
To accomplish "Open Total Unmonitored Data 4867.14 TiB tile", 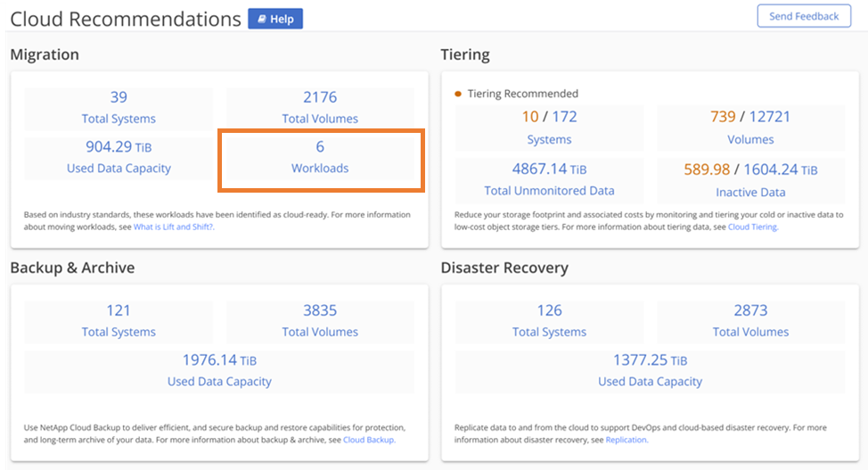I will point(550,178).
